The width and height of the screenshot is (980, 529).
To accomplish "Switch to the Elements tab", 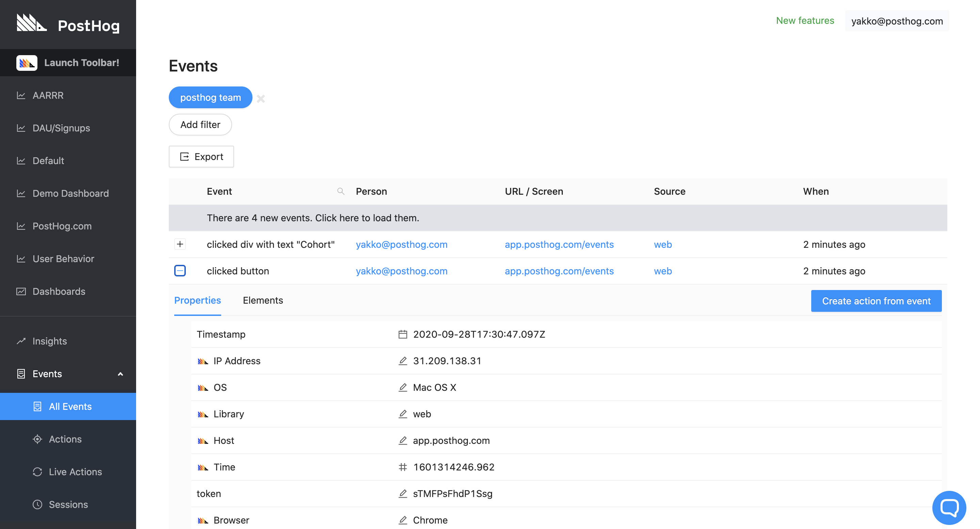I will coord(262,300).
